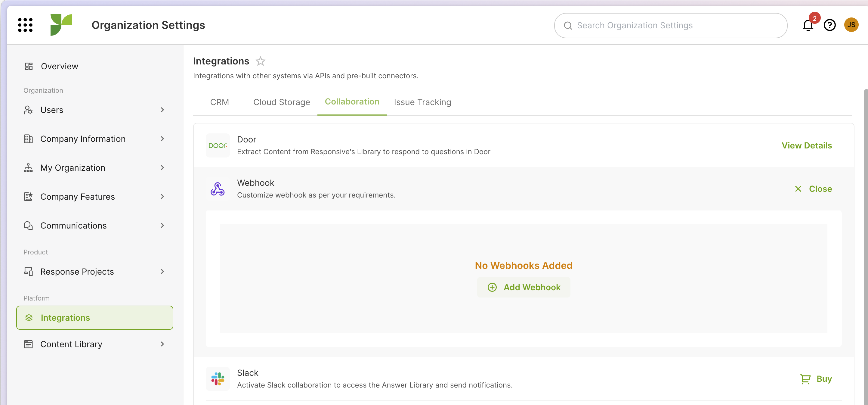This screenshot has height=405, width=868.
Task: Expand the Company Features chevron
Action: [162, 197]
